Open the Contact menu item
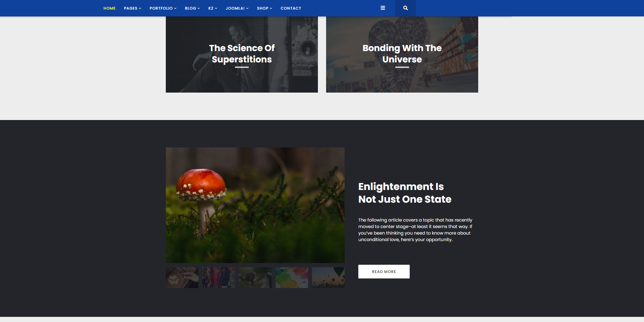Screen dimensions: 644x322 (x=291, y=8)
